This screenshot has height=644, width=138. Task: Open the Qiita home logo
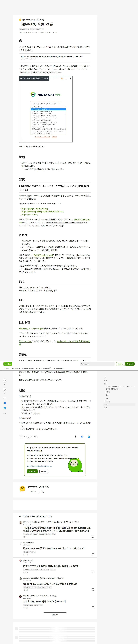[8, 364]
